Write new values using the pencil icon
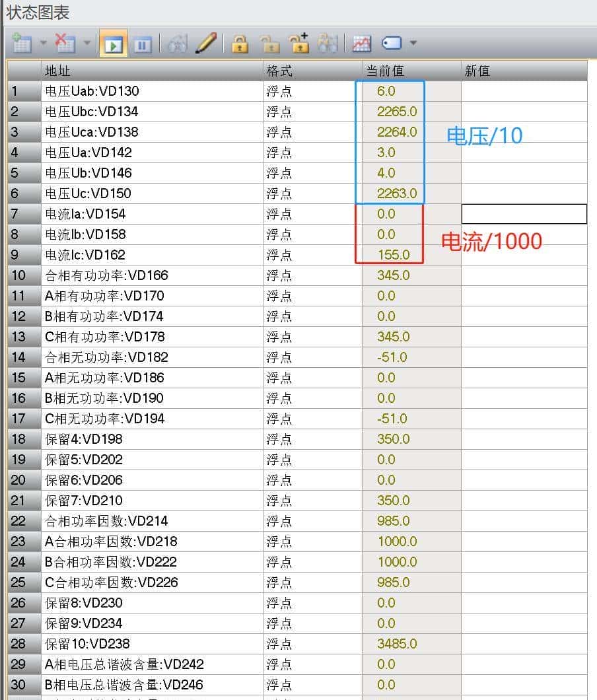The image size is (597, 700). coord(205,43)
